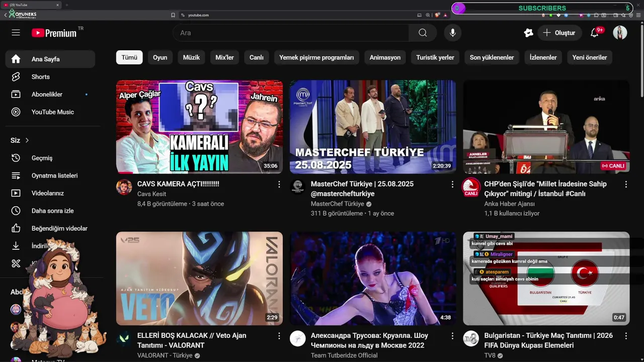Open Beğendiğim videolar in sidebar
The image size is (644, 362).
click(50, 228)
